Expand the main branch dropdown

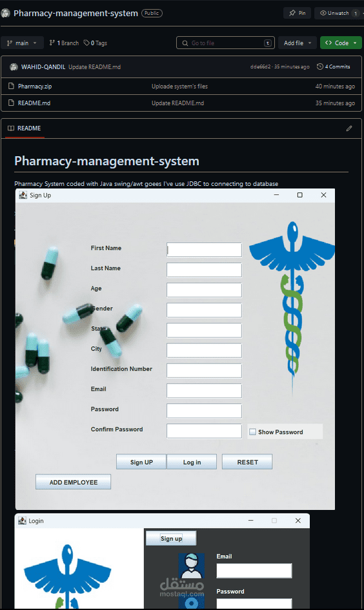(x=22, y=43)
